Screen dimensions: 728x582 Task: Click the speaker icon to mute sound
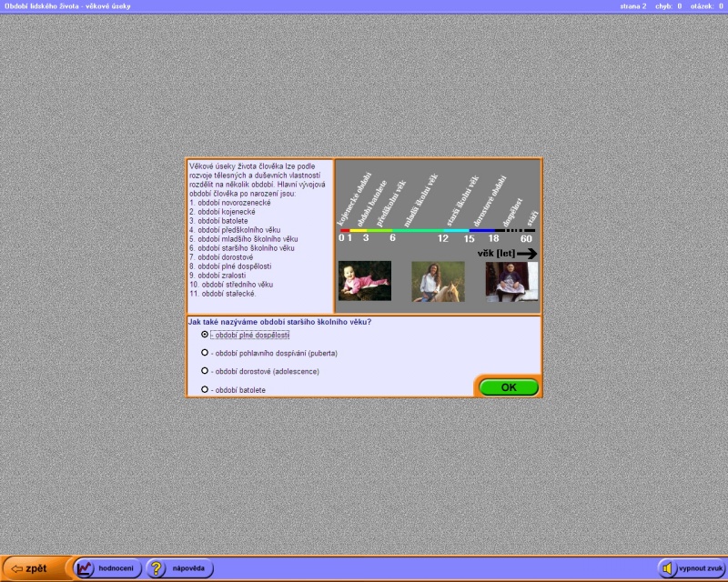tap(668, 568)
